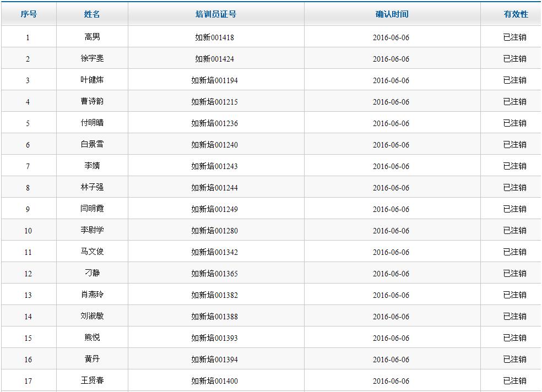Screen dimensions: 542x392
Task: Click certificate number 如新培001365
Action: point(215,274)
